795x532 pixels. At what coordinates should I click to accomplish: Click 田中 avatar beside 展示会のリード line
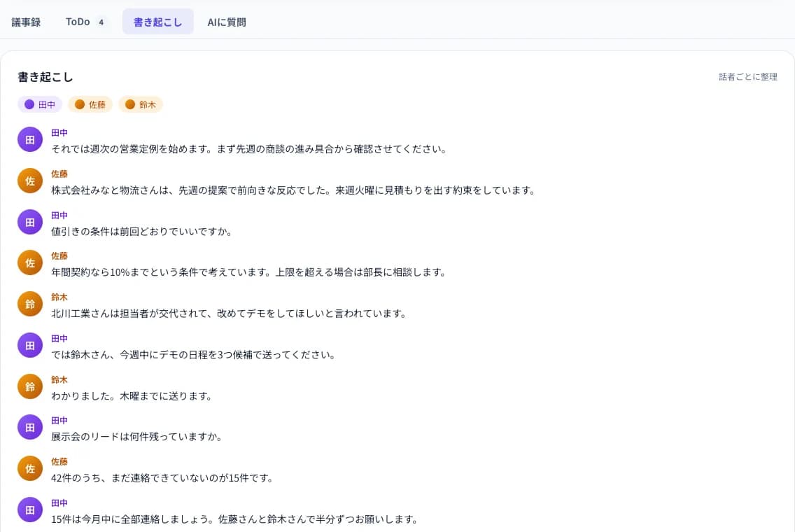[30, 428]
